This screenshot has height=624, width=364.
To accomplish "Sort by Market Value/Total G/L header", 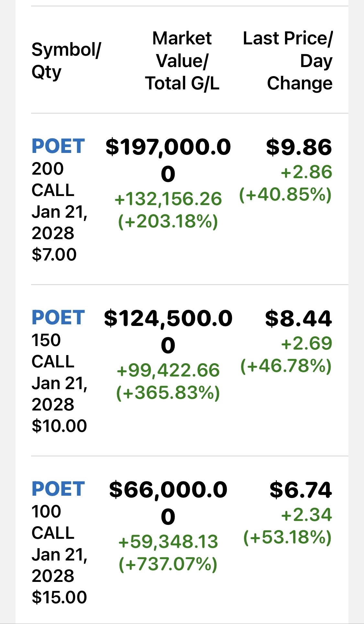I will 182,61.
